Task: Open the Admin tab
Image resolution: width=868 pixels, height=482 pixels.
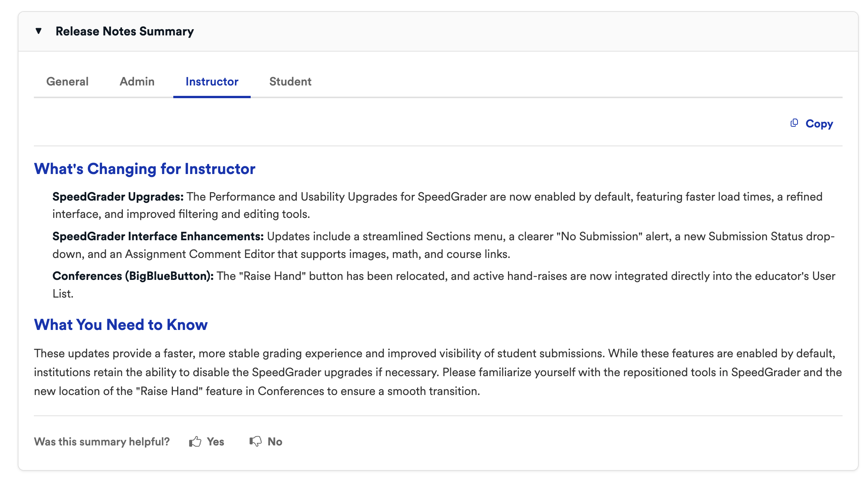Action: pos(137,82)
